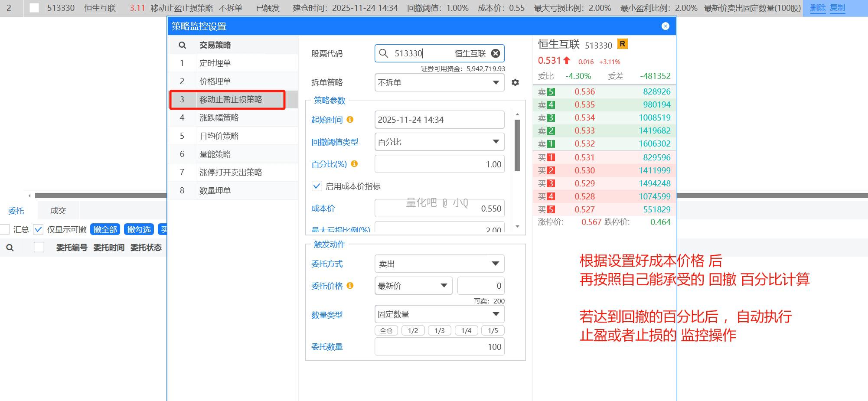This screenshot has width=868, height=401.
Task: Toggle the 仅显示可撤 checkbox
Action: pos(39,229)
